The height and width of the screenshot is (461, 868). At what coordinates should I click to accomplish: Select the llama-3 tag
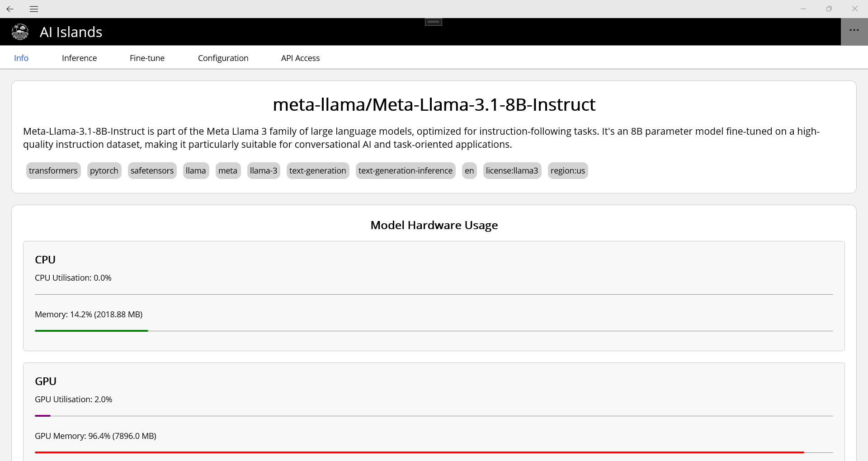coord(264,171)
